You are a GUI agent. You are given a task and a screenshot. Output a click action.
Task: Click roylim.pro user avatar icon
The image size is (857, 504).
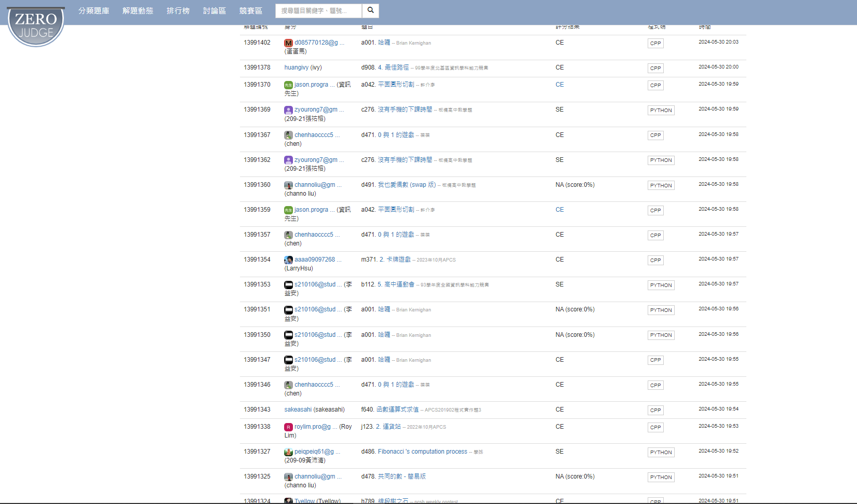click(288, 427)
